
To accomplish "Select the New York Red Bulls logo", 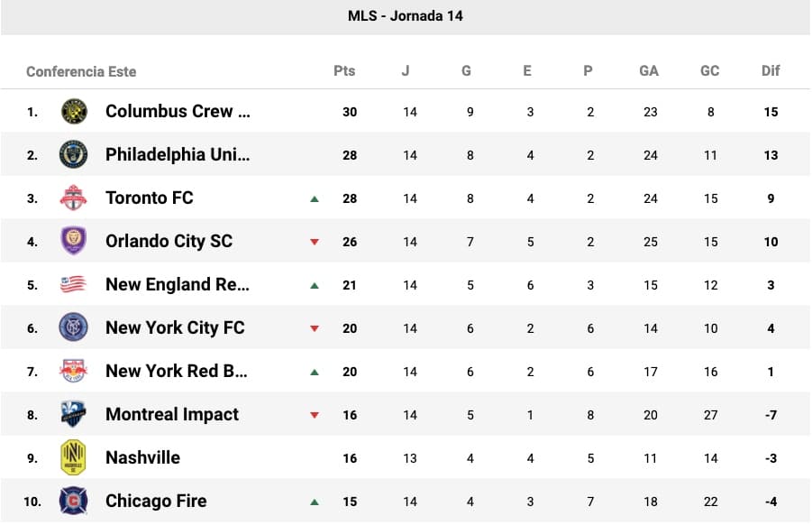I will click(74, 371).
